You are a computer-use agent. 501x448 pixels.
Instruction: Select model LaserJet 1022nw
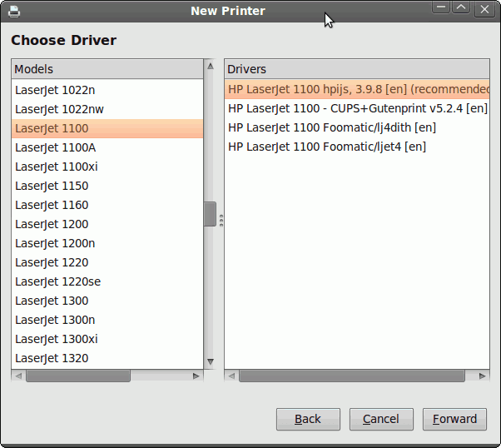click(x=107, y=109)
